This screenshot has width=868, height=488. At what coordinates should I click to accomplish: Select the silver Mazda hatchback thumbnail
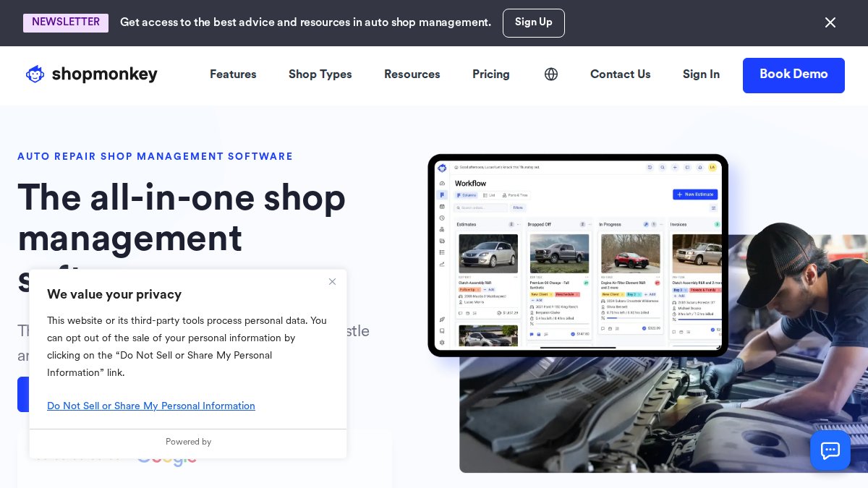[x=488, y=254]
